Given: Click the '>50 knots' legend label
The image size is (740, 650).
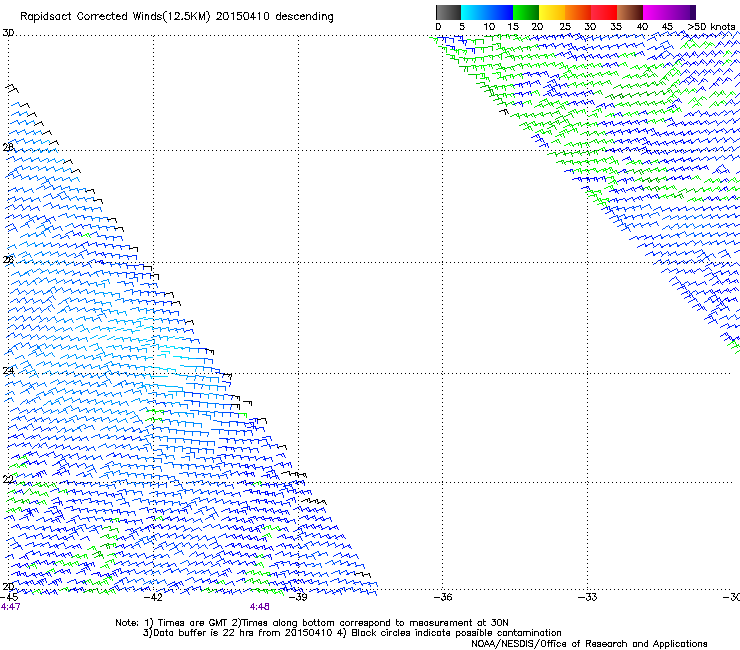Looking at the screenshot, I should click(x=711, y=27).
